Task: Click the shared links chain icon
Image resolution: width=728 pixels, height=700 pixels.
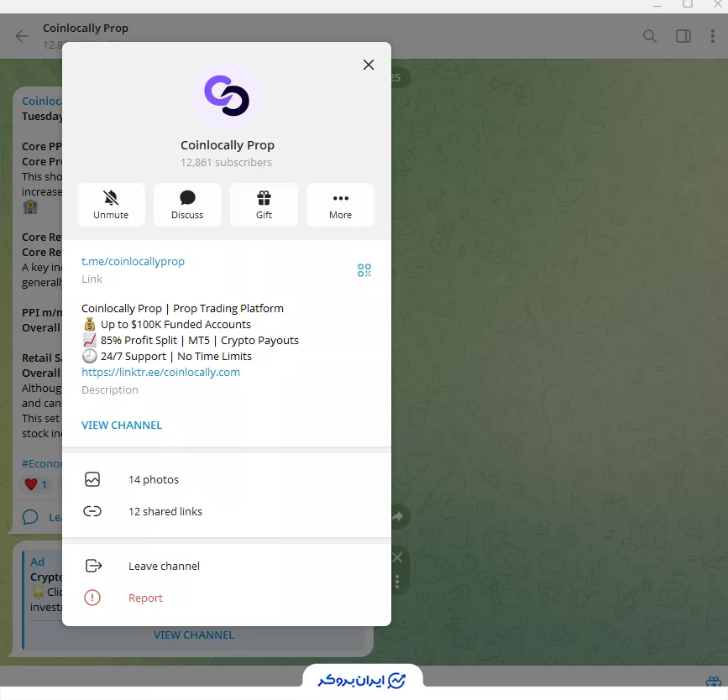Action: pyautogui.click(x=92, y=511)
